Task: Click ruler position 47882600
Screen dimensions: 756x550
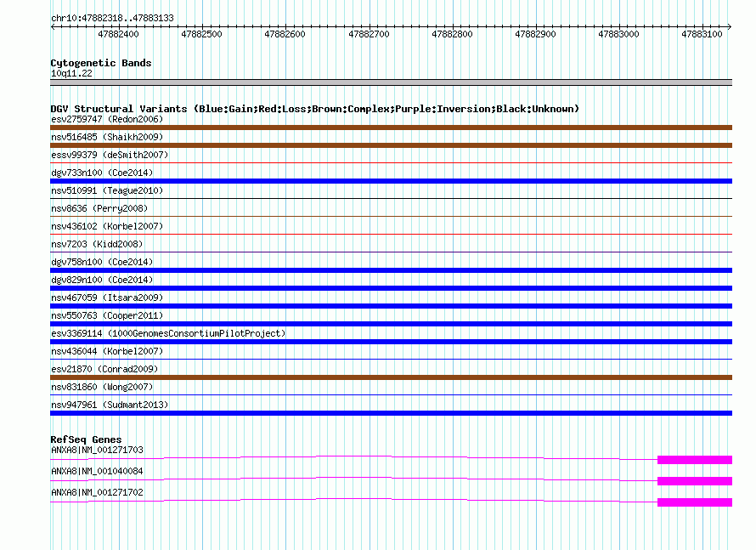Action: coord(285,34)
